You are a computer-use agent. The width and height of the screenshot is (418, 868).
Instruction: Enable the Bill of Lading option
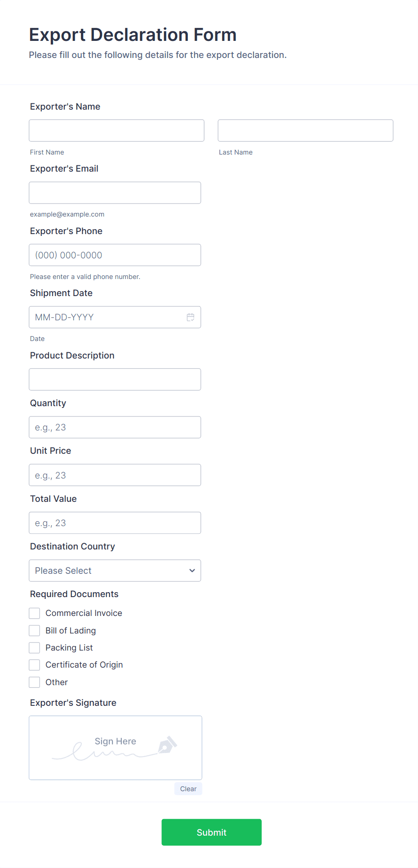click(34, 630)
